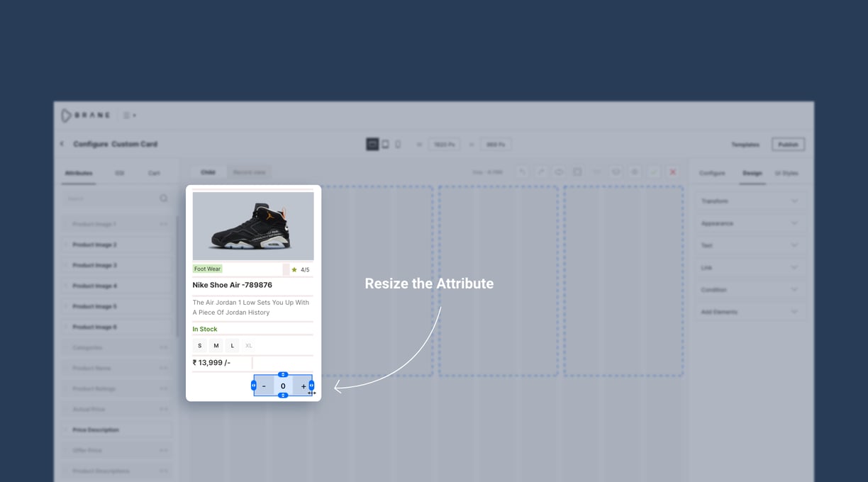Select the Product Descriptions attribute
This screenshot has width=868, height=482.
click(x=116, y=471)
